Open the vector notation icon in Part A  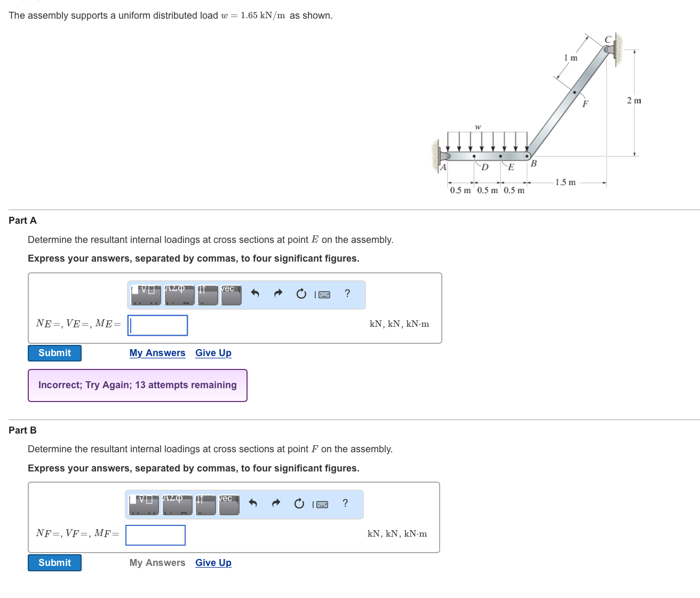pyautogui.click(x=231, y=294)
